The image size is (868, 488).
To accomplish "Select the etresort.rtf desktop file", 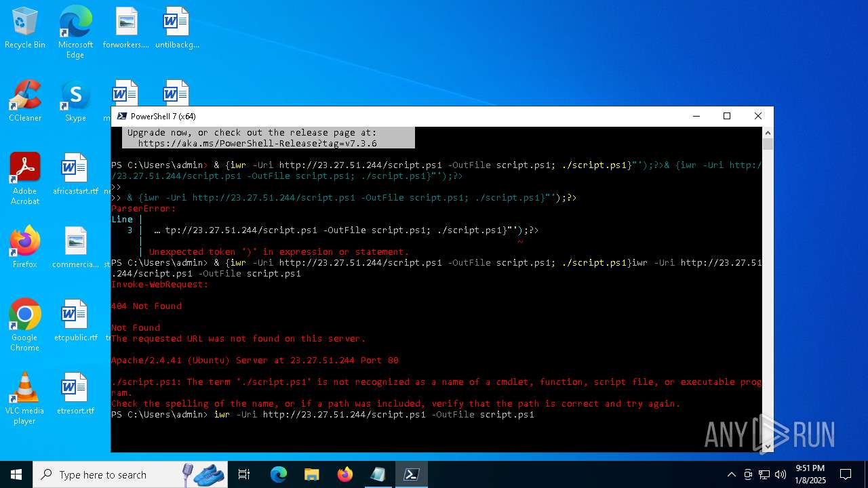I will point(75,394).
